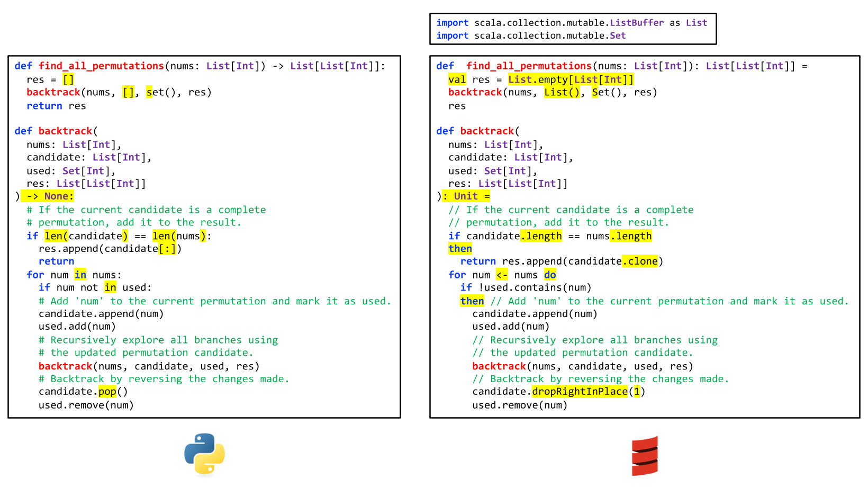Image resolution: width=868 pixels, height=488 pixels.
Task: Click the 'ListBuffer as List' import line
Action: point(572,23)
